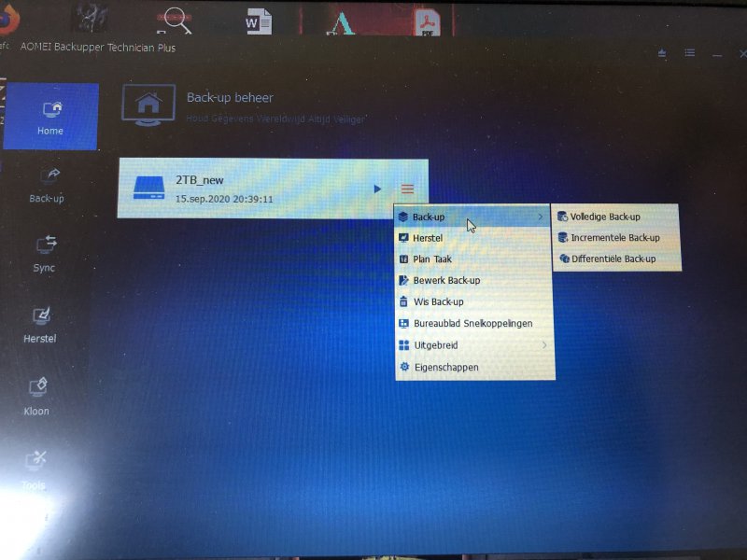This screenshot has width=747, height=560.
Task: Select Plan Taak menu entry
Action: tap(473, 259)
